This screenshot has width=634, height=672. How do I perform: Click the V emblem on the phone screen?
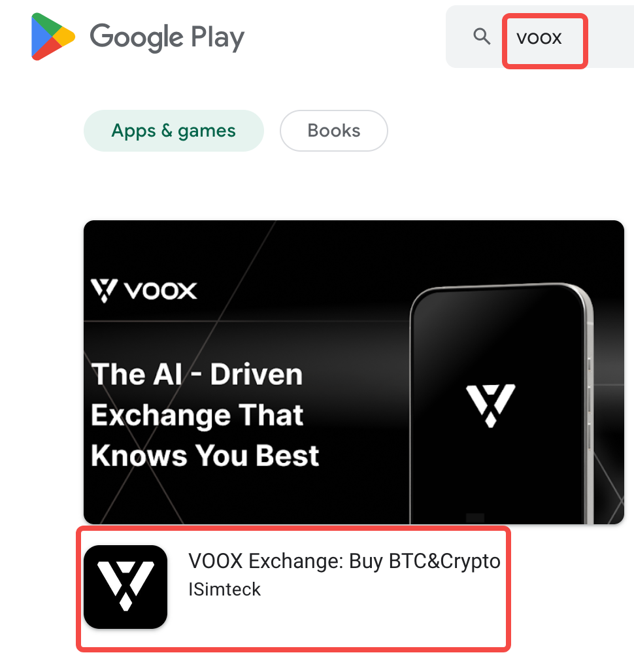click(x=490, y=405)
